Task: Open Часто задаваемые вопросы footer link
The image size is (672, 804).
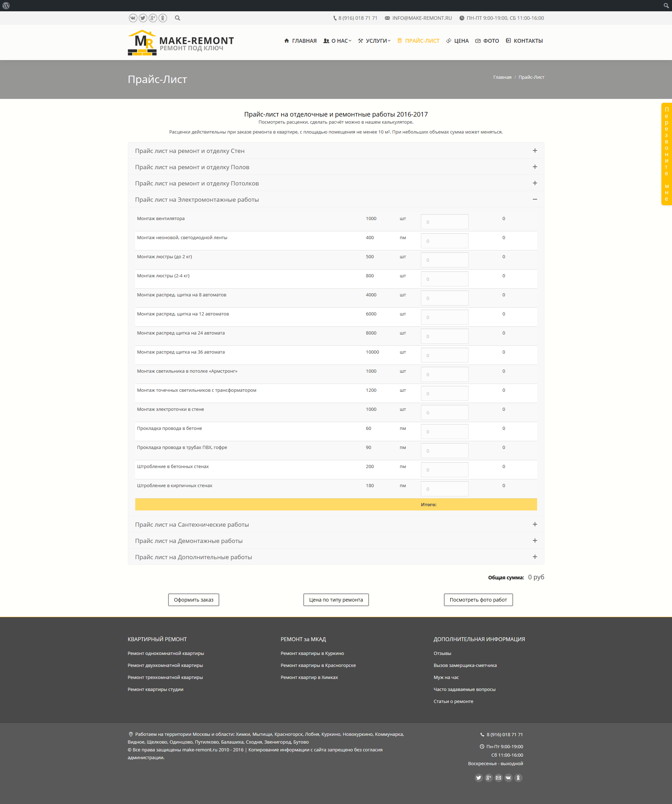Action: pyautogui.click(x=464, y=689)
